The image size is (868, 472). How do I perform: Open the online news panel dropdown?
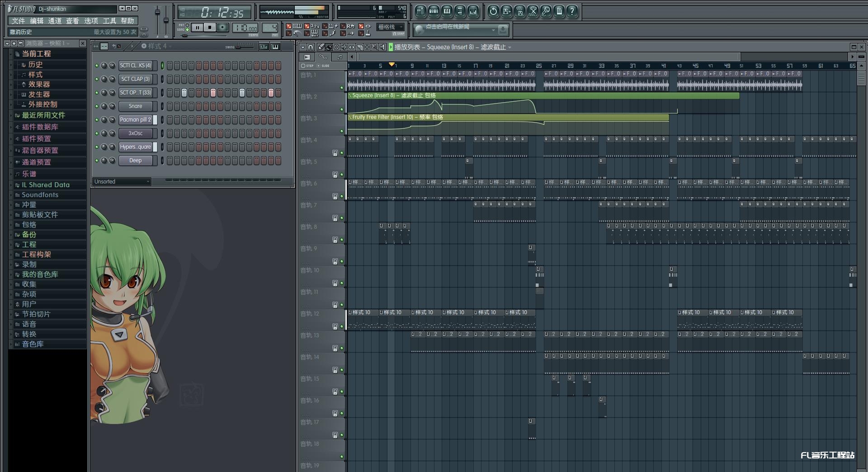(493, 30)
